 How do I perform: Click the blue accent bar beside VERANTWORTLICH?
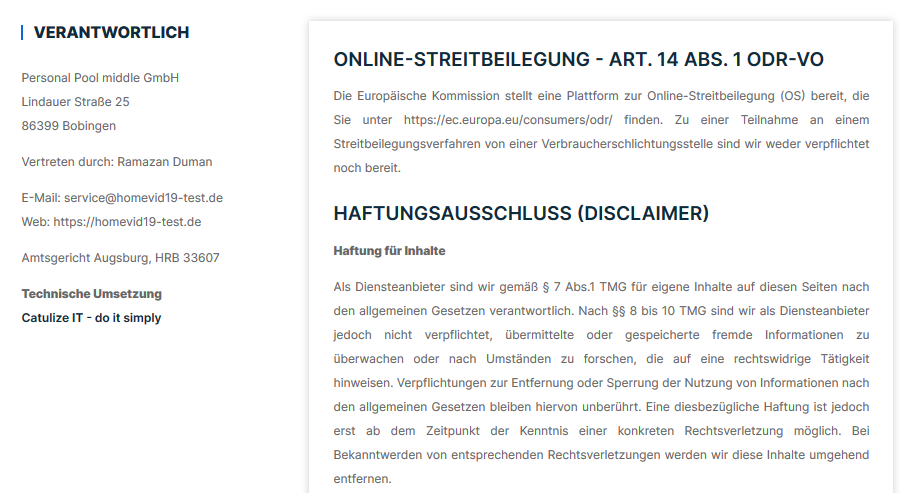[x=22, y=33]
